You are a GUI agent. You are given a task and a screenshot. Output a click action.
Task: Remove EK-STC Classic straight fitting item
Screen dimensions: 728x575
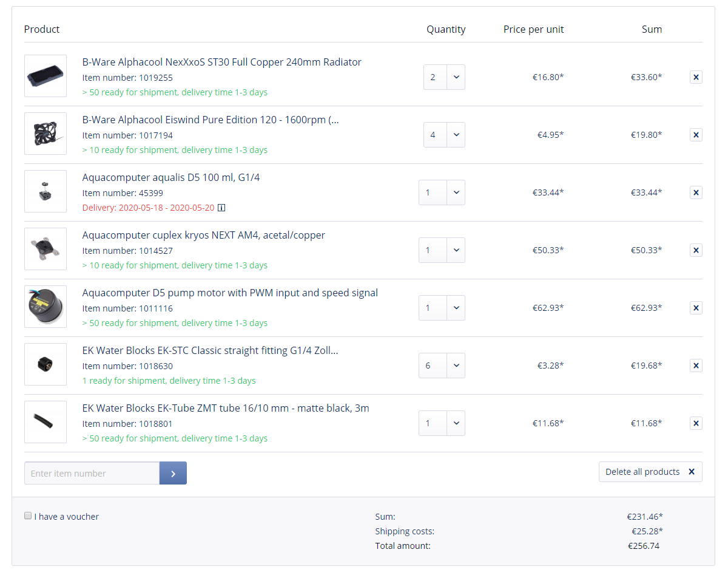click(696, 366)
